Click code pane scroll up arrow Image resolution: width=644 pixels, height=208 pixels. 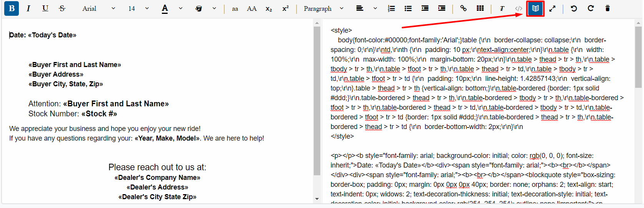coord(638,23)
